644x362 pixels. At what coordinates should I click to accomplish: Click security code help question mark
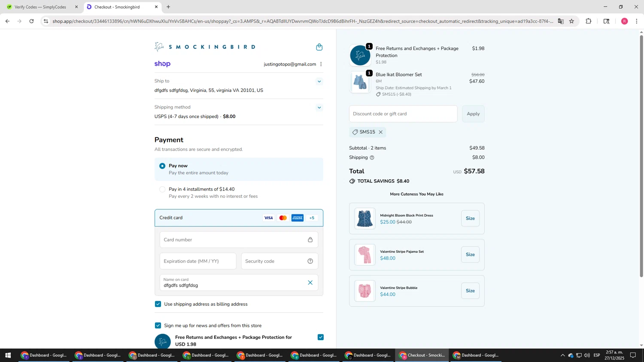click(x=310, y=261)
